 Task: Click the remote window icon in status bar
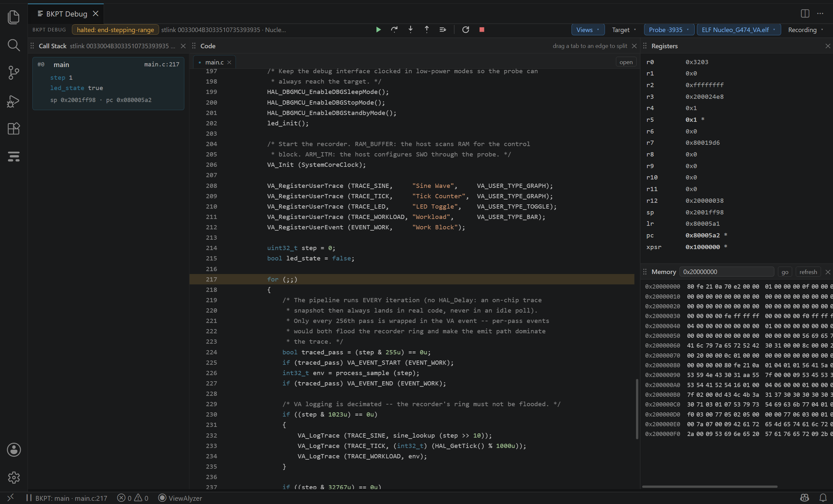click(10, 498)
